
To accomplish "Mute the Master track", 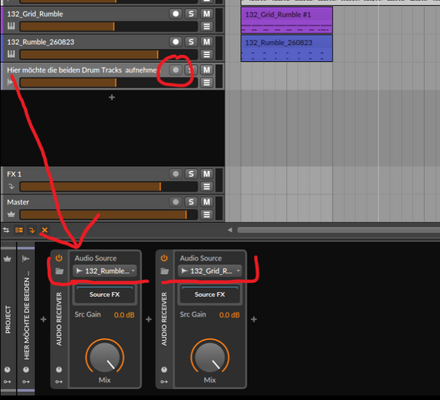I will [x=207, y=202].
